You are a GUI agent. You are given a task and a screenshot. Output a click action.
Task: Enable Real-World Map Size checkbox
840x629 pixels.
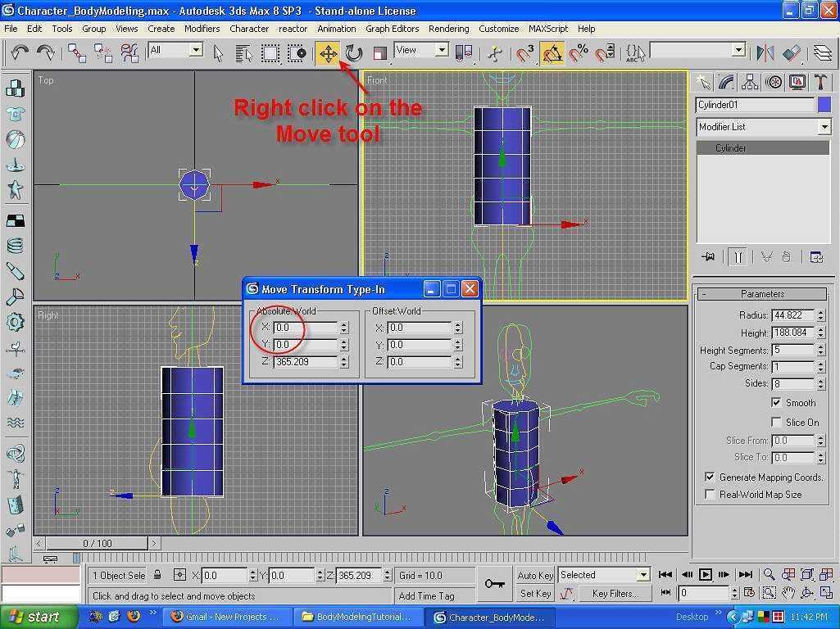point(710,495)
